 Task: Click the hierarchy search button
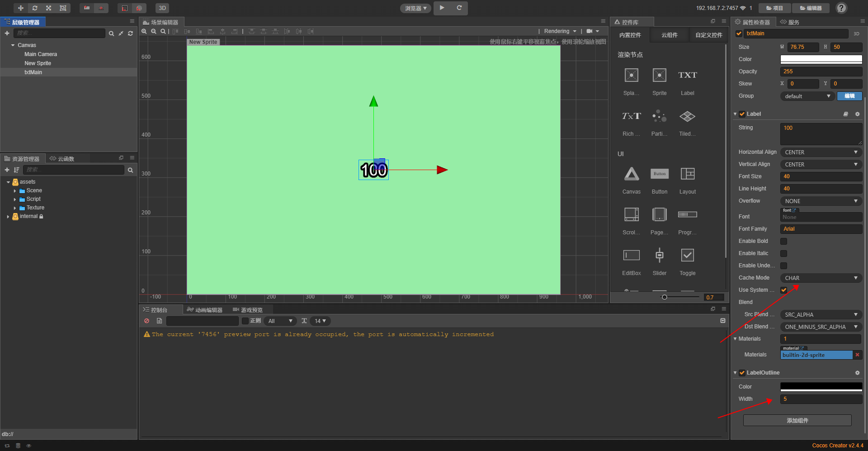(111, 33)
